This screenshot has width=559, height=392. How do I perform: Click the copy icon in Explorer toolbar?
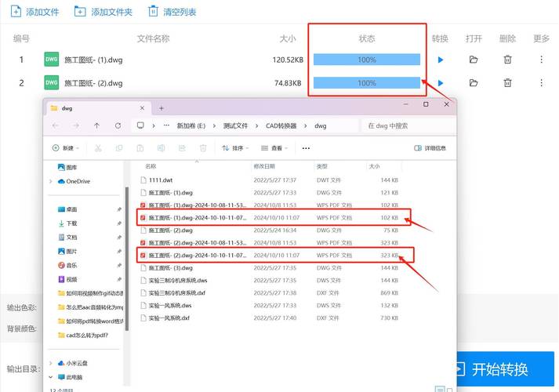(x=119, y=148)
